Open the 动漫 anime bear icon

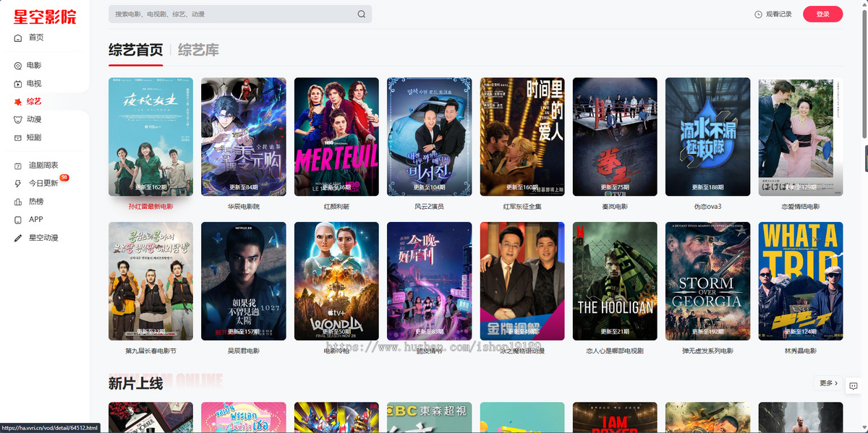point(18,119)
